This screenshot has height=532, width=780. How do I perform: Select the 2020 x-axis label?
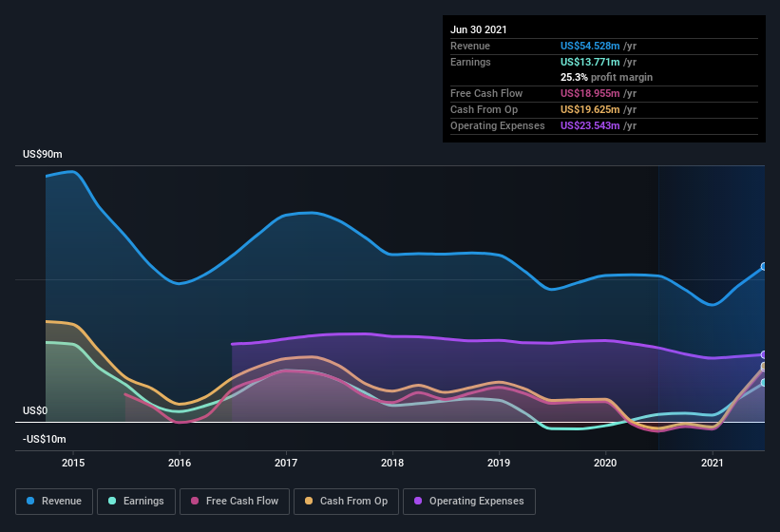[x=605, y=463]
